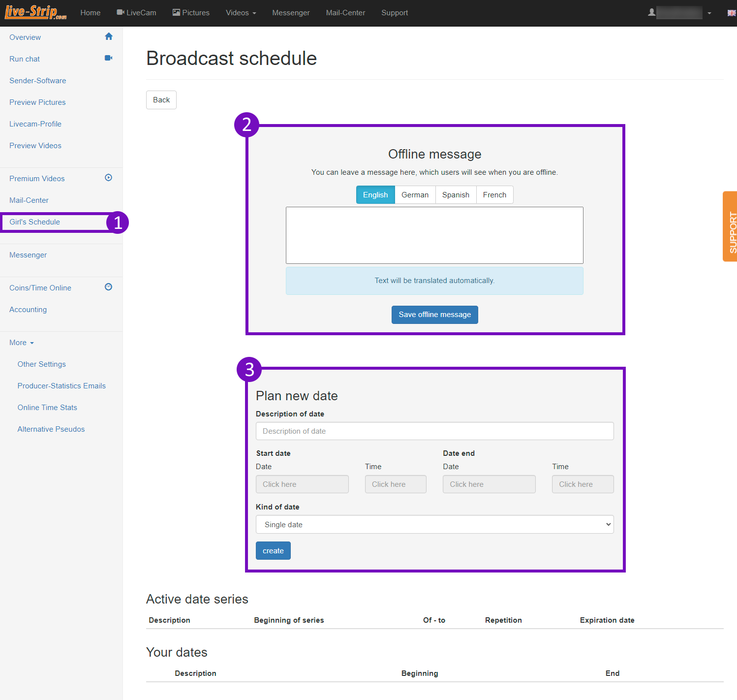Select the Spanish language tab
737x700 pixels.
pos(456,195)
